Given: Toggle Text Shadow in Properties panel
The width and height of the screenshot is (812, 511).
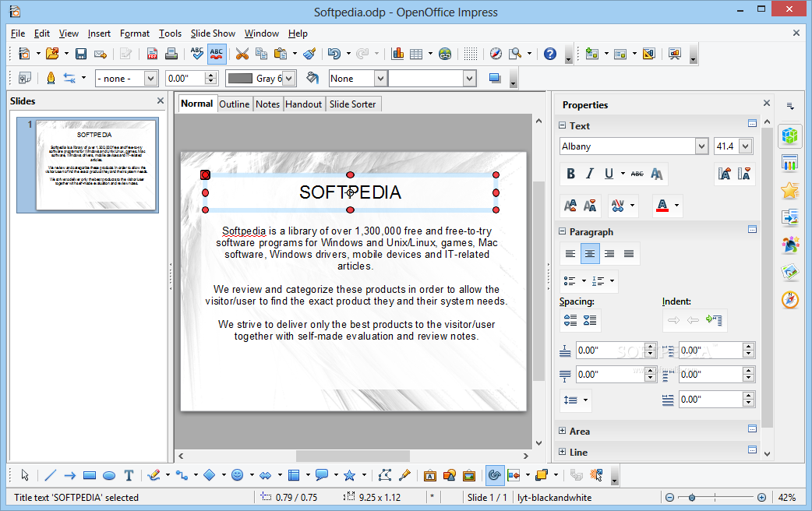Looking at the screenshot, I should [657, 174].
